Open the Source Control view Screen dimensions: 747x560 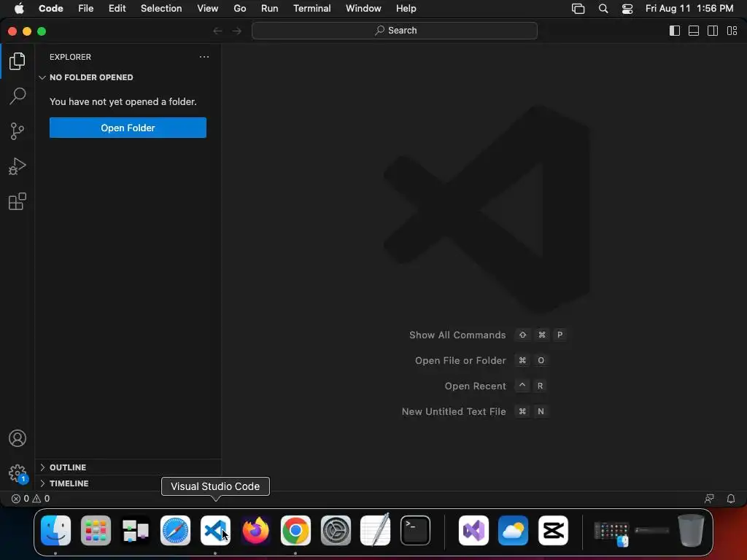pos(18,131)
